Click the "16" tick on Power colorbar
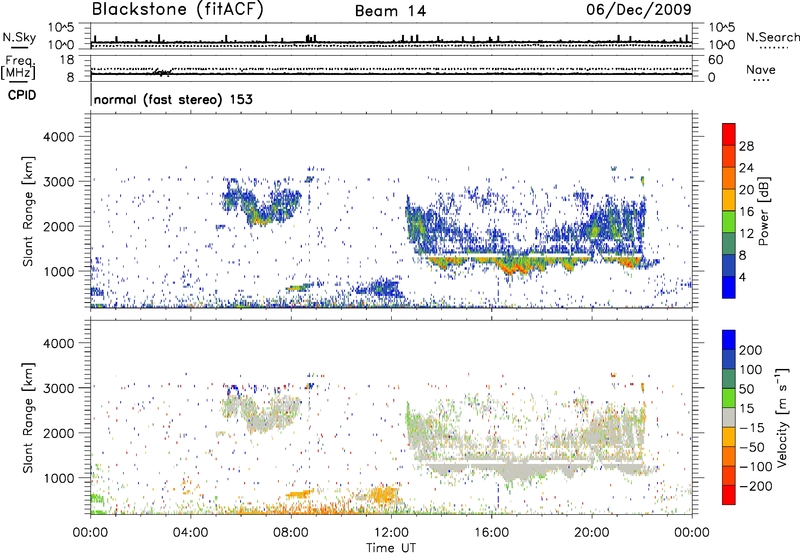800x554 pixels. pyautogui.click(x=746, y=212)
